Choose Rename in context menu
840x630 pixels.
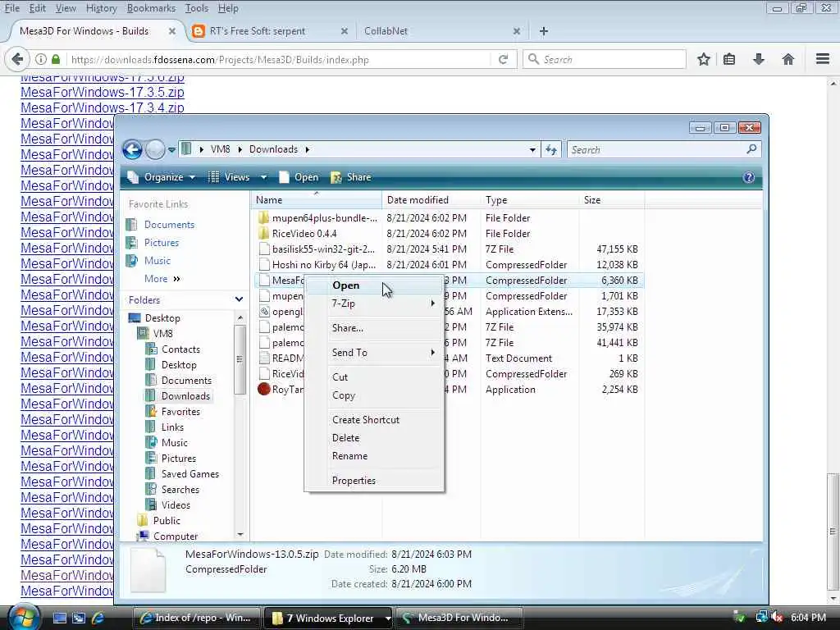[x=374, y=456]
